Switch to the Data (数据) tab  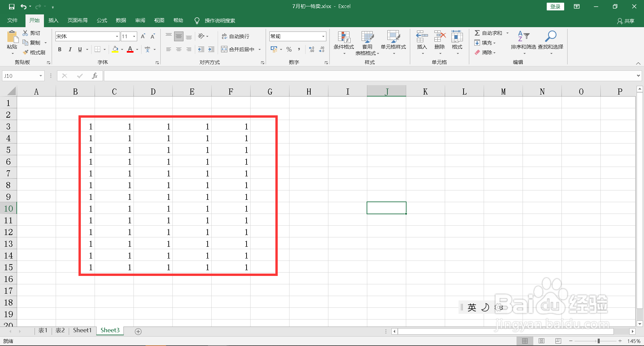(121, 20)
